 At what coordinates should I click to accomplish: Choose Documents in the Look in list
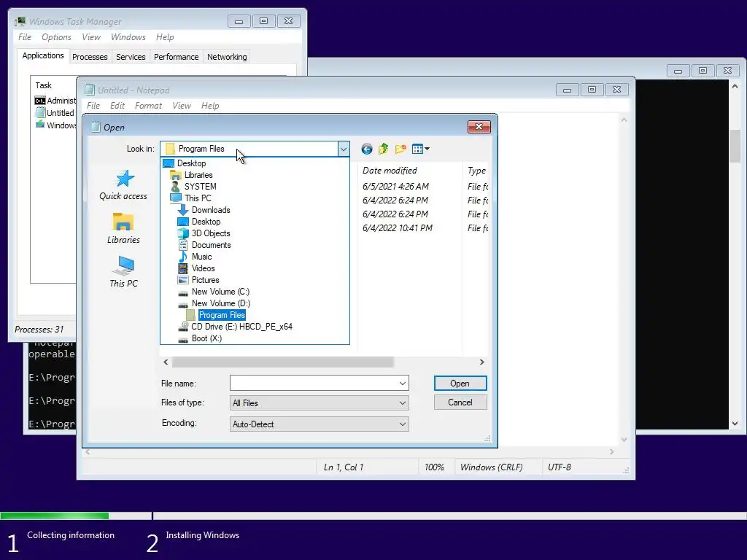click(x=211, y=245)
